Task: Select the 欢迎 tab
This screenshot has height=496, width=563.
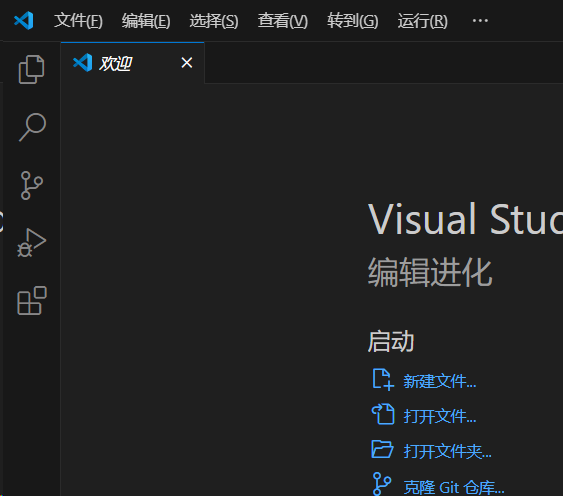Action: [x=132, y=63]
